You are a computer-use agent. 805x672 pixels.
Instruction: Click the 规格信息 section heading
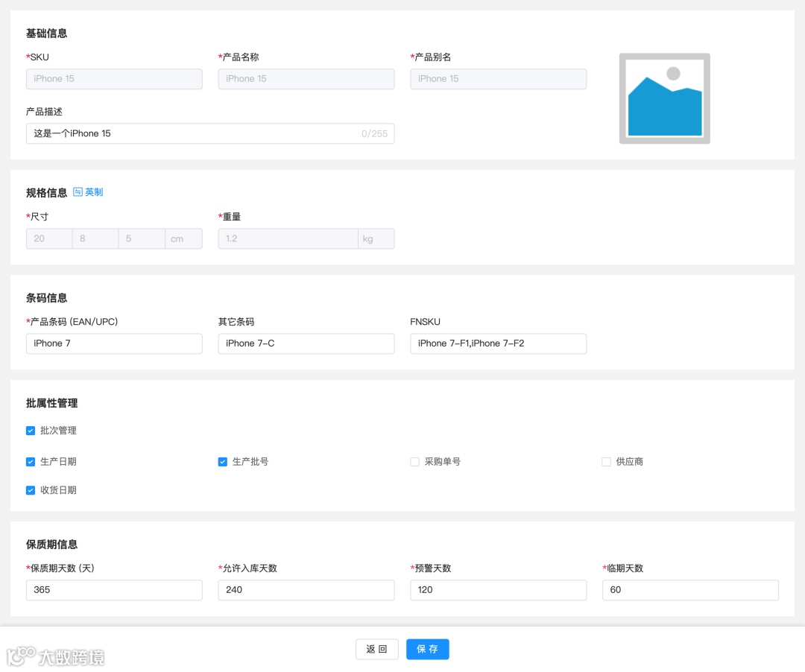pos(47,193)
